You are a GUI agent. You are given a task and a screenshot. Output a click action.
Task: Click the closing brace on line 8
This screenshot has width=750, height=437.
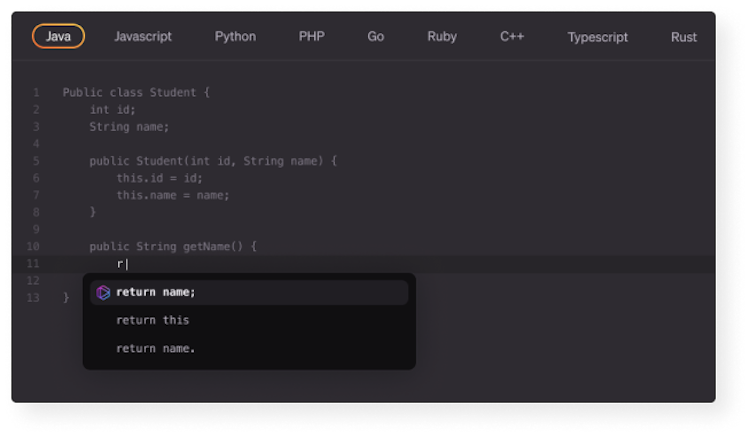click(93, 212)
